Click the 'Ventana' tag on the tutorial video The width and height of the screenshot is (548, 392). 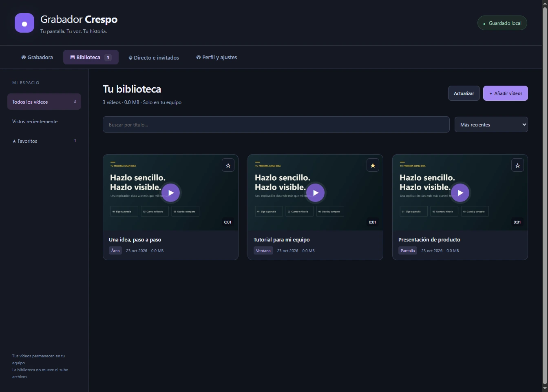pyautogui.click(x=263, y=250)
